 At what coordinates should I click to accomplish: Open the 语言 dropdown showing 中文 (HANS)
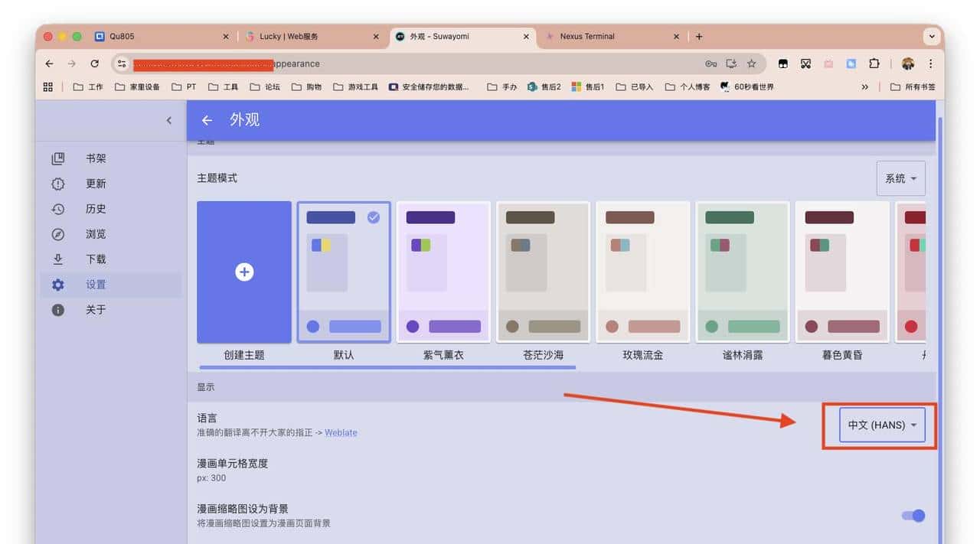coord(883,425)
